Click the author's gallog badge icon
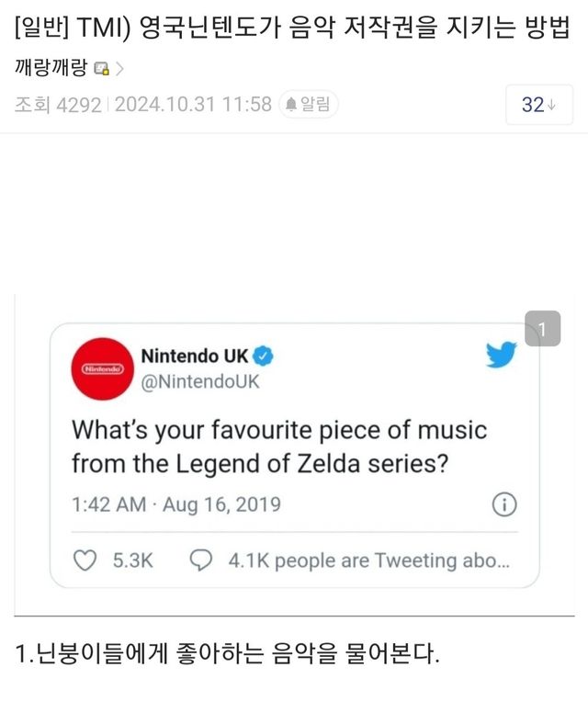The width and height of the screenshot is (588, 701). (x=101, y=69)
